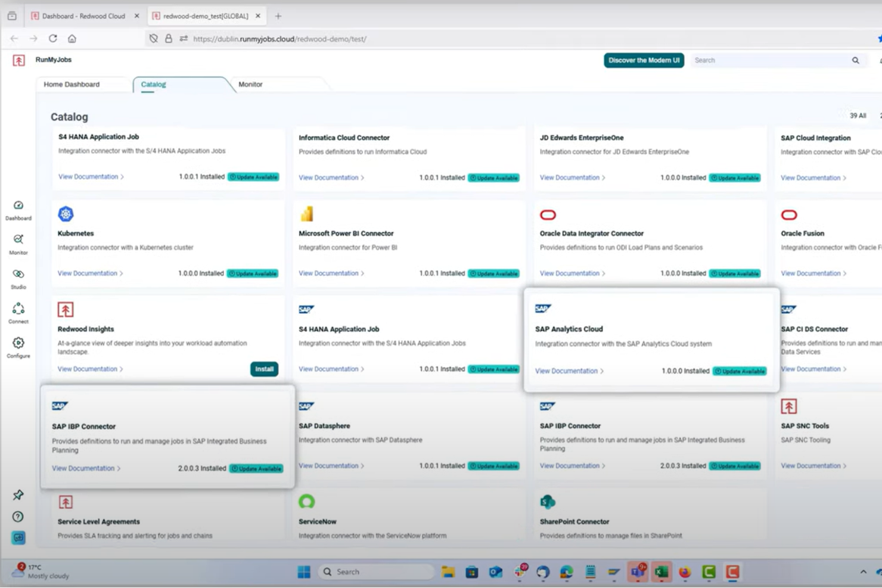Select the 39 All filter
Image resolution: width=882 pixels, height=588 pixels.
[858, 116]
